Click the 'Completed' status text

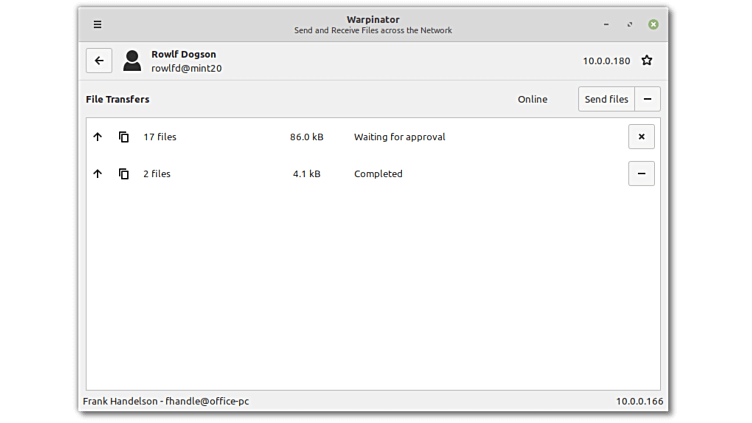tap(378, 174)
